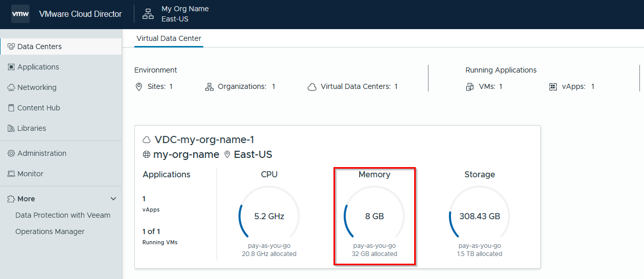
Task: Click the Monitor sidebar icon
Action: (x=11, y=174)
